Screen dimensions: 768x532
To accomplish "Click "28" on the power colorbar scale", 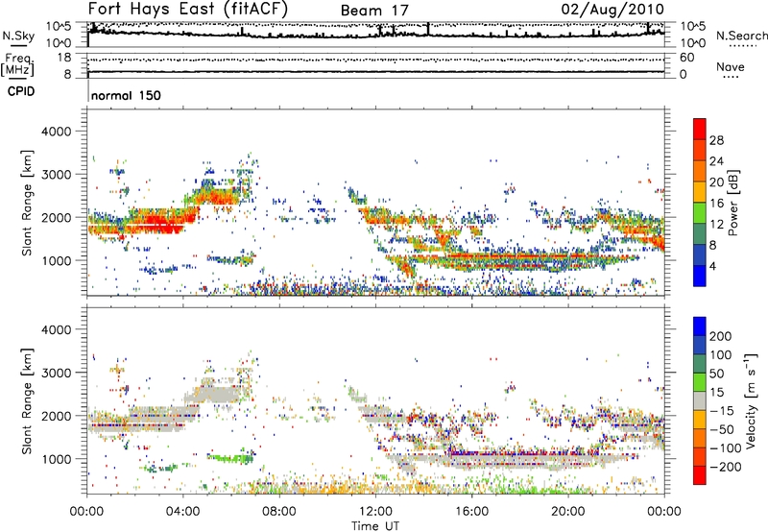I will 716,140.
